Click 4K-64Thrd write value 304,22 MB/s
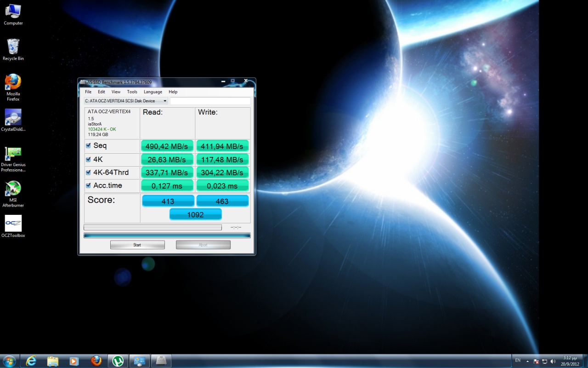Viewport: 588px width, 368px height. coord(222,172)
